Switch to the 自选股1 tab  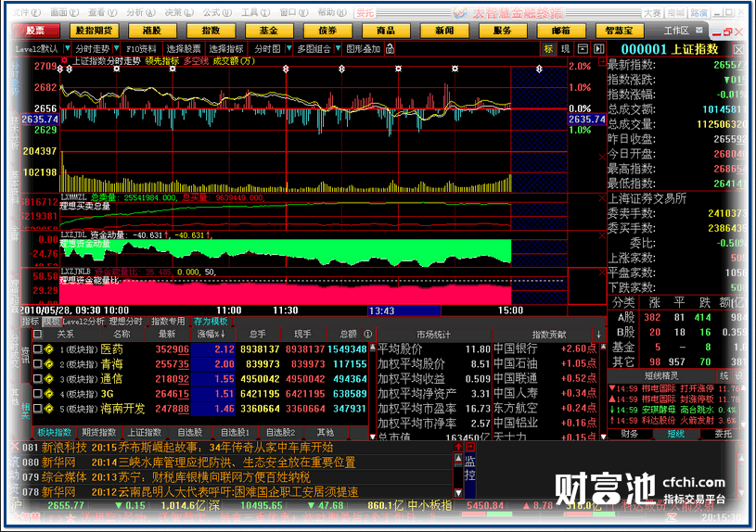(x=235, y=433)
